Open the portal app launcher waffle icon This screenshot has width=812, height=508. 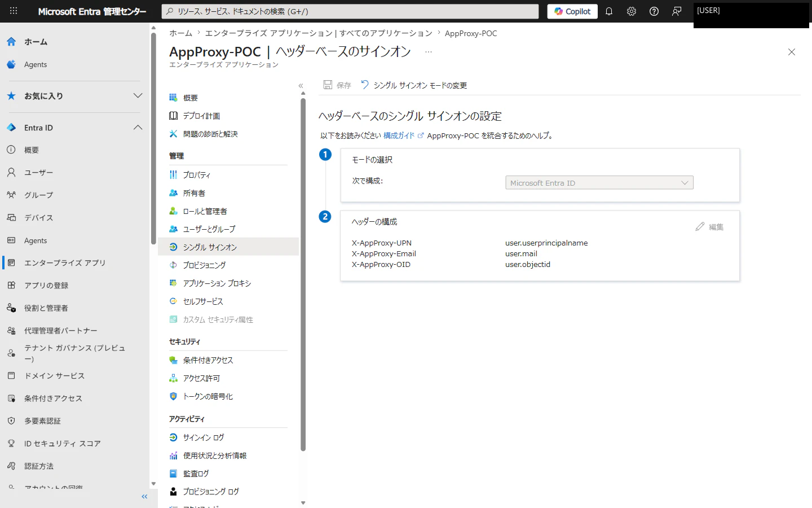pos(14,11)
